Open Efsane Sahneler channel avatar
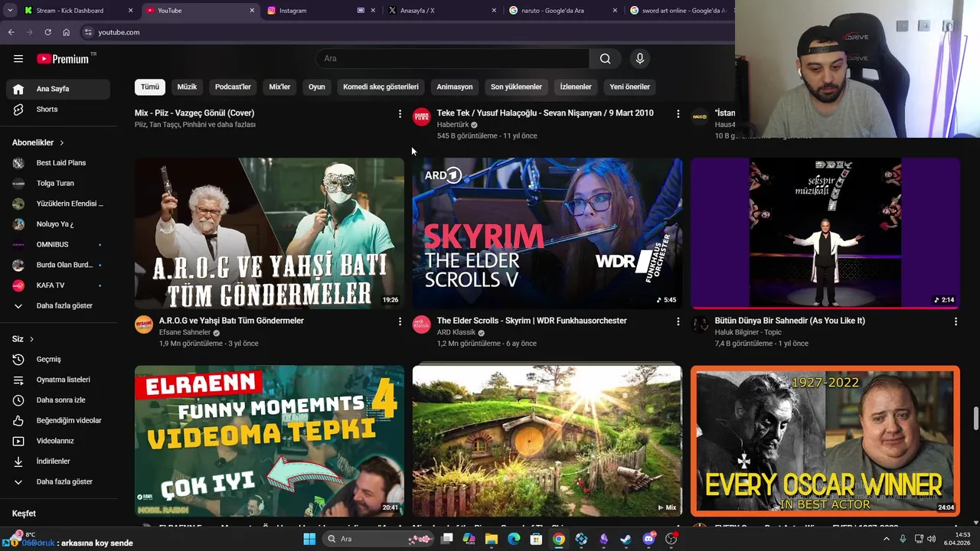The height and width of the screenshot is (551, 980). point(144,324)
